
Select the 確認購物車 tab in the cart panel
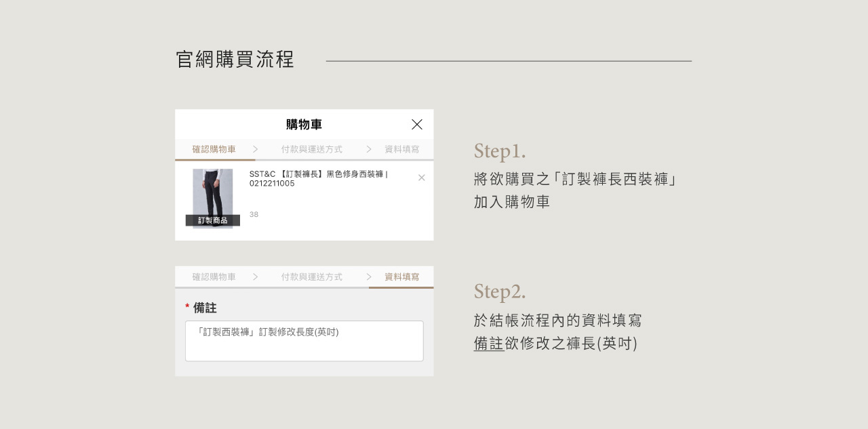(x=214, y=149)
